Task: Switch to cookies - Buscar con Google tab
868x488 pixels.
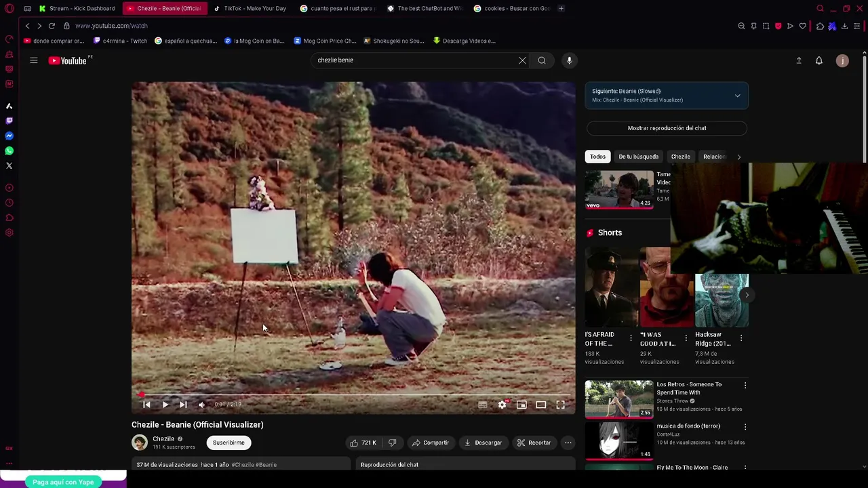Action: click(512, 8)
